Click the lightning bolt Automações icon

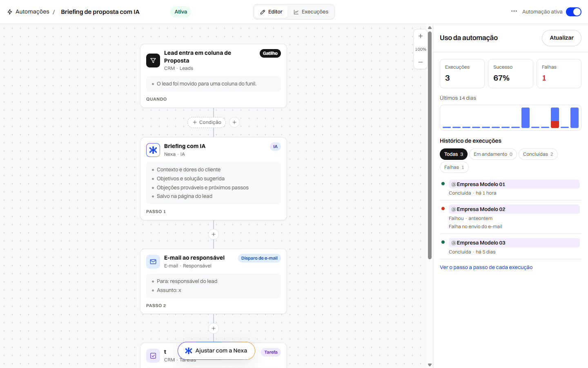10,12
